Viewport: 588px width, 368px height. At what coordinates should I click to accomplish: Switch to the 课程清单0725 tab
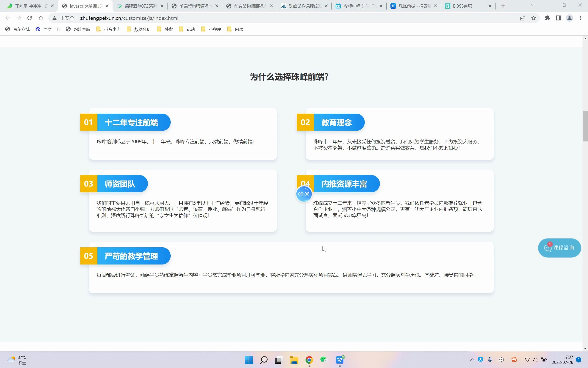140,6
